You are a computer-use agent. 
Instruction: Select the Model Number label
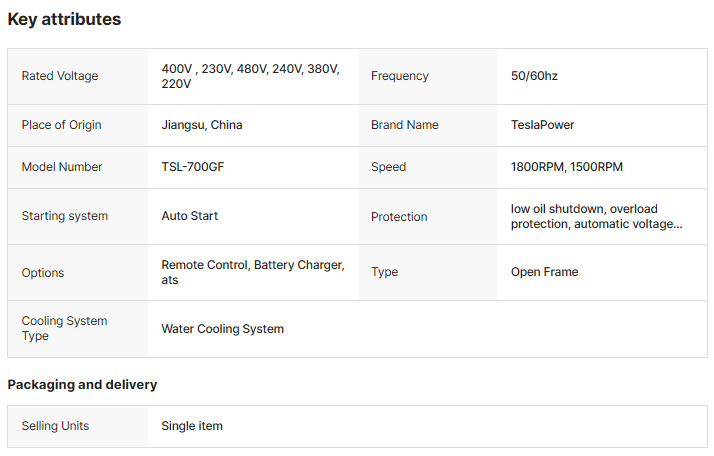[62, 167]
